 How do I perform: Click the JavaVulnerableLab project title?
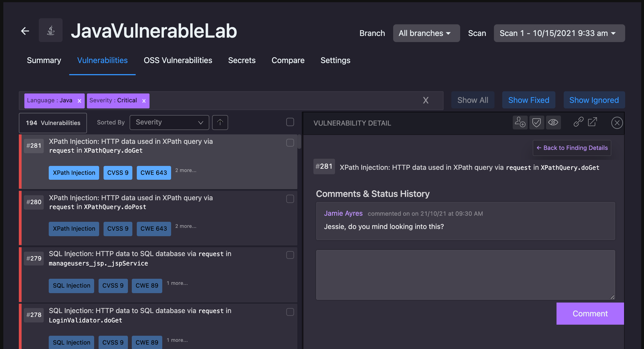click(x=154, y=31)
